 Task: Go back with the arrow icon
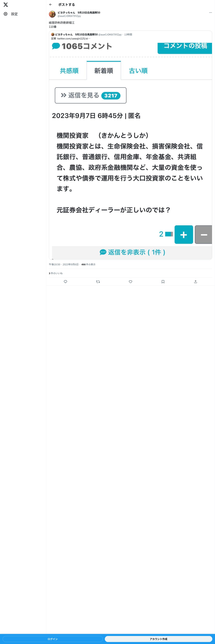tap(51, 5)
